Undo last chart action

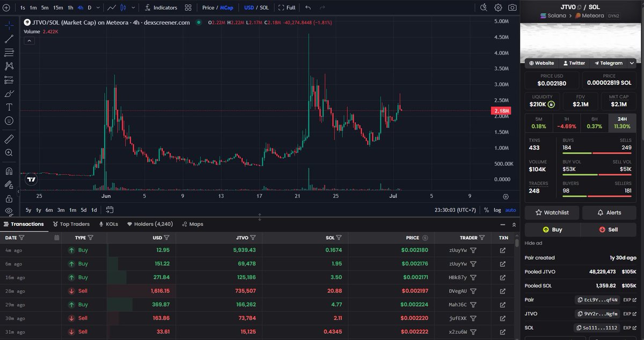308,8
